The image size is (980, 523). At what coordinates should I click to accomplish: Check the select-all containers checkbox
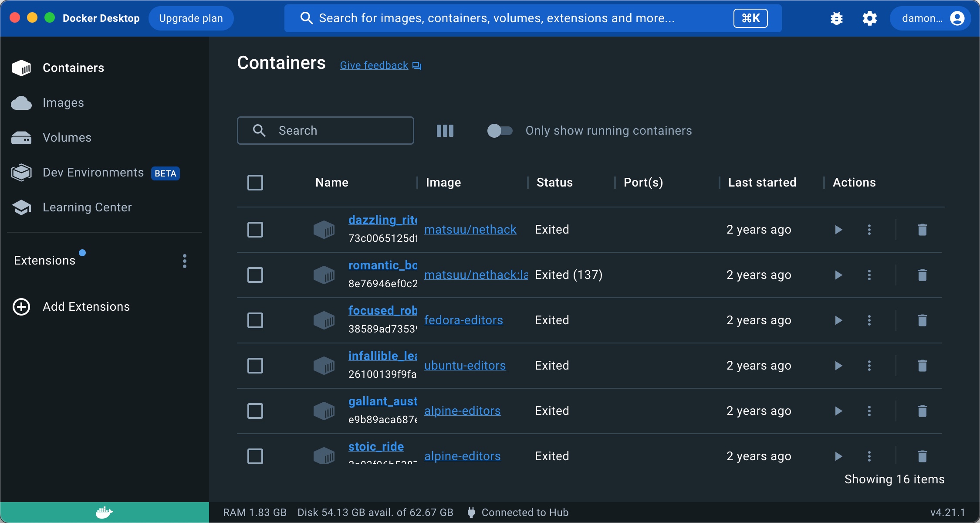[255, 183]
